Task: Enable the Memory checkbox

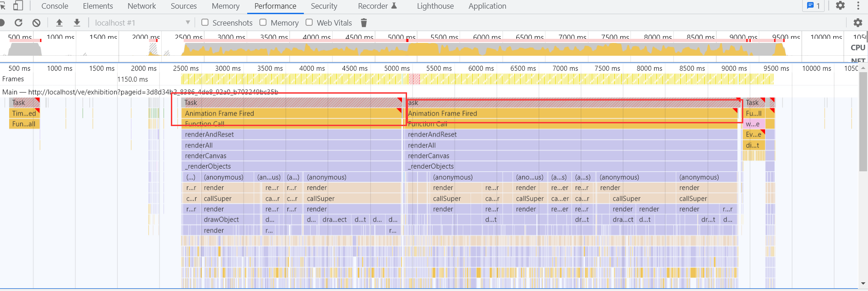Action: (x=263, y=22)
